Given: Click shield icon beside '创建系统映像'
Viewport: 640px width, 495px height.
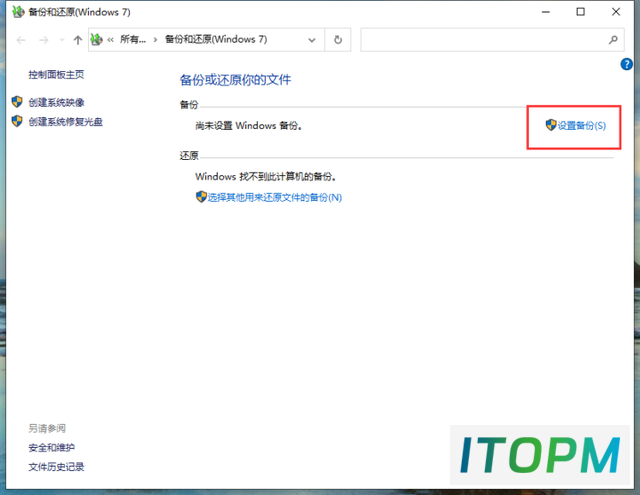Looking at the screenshot, I should pos(17,102).
